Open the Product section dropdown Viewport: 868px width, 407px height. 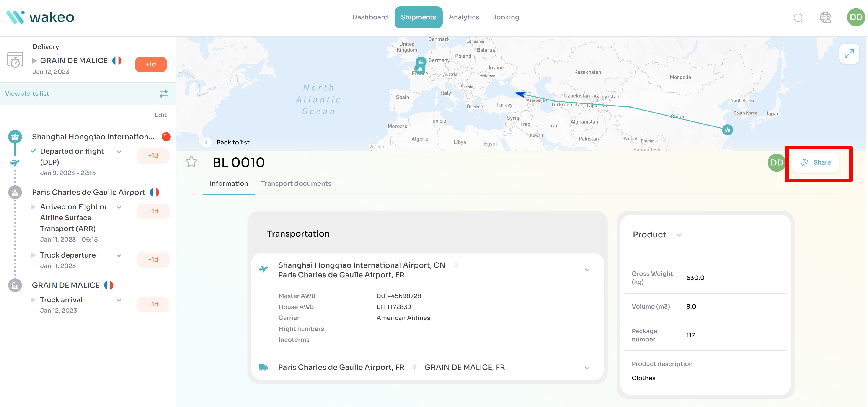[679, 235]
